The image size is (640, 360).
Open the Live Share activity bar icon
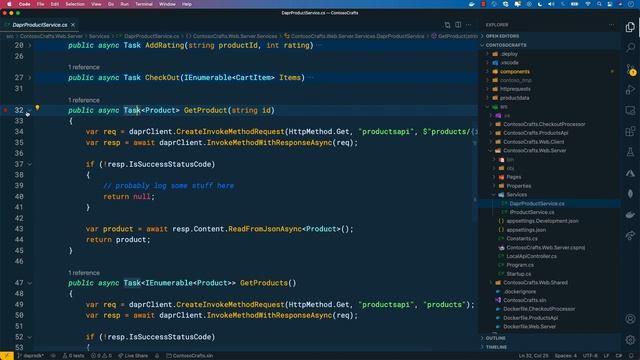tap(630, 236)
